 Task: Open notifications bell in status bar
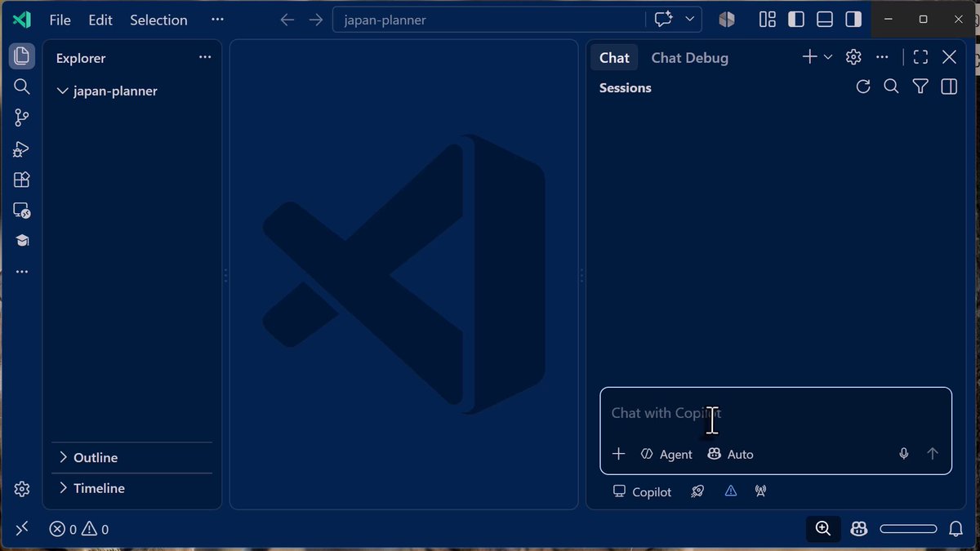(955, 529)
